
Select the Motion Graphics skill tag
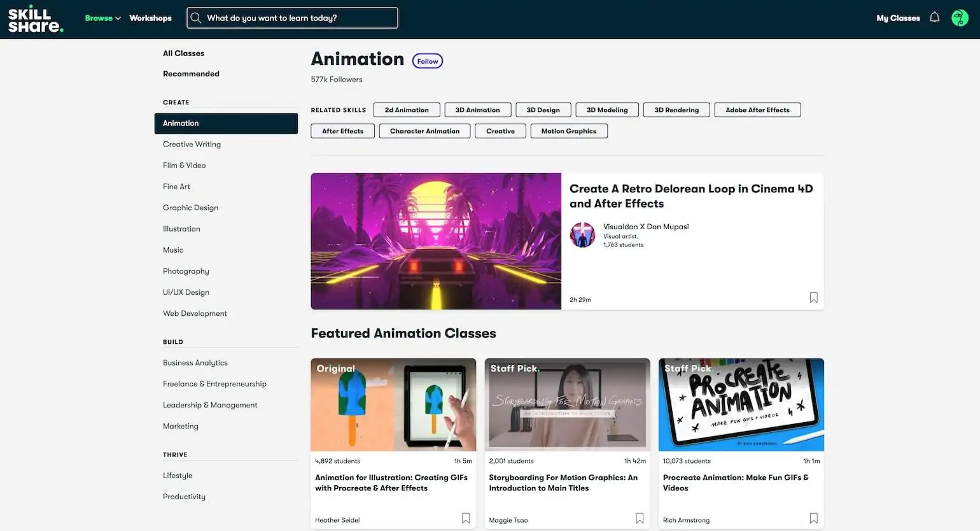coord(569,131)
